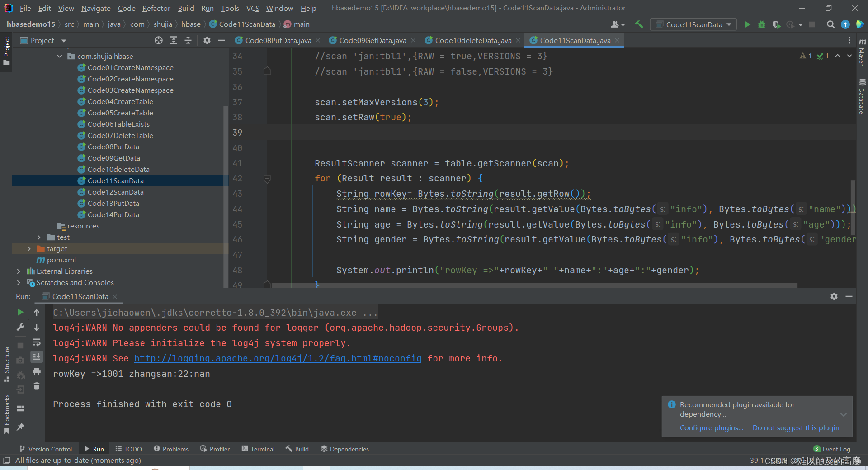Open the Maven side panel

coord(862,52)
